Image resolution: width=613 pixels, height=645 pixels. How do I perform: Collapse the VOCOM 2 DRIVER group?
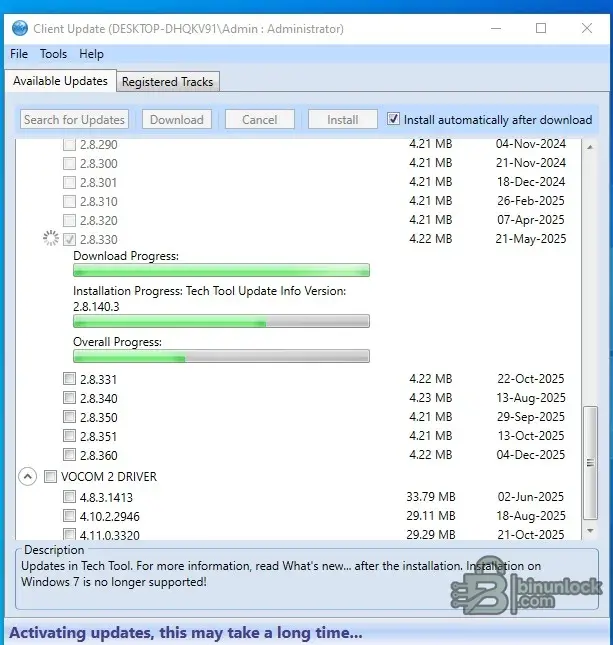pos(27,477)
